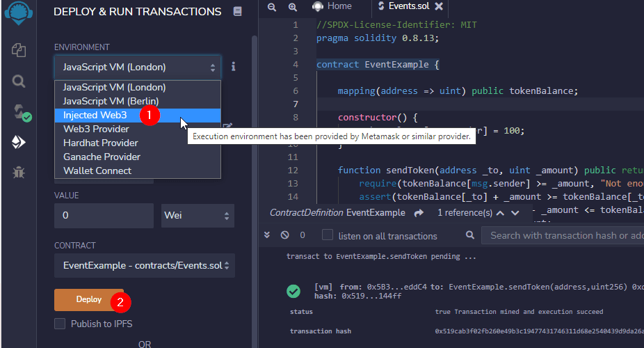644x348 pixels.
Task: Click the terminal search magnifier icon
Action: point(470,235)
